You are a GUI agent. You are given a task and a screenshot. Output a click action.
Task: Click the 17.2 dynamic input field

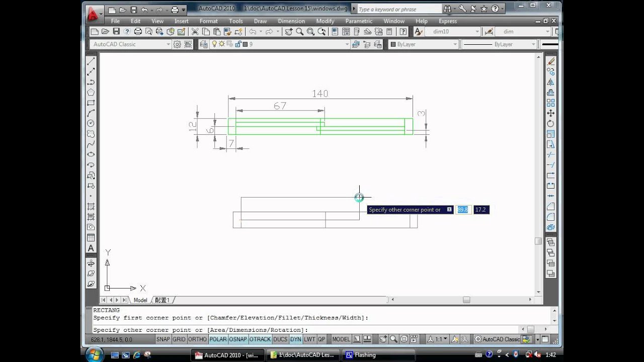(481, 210)
